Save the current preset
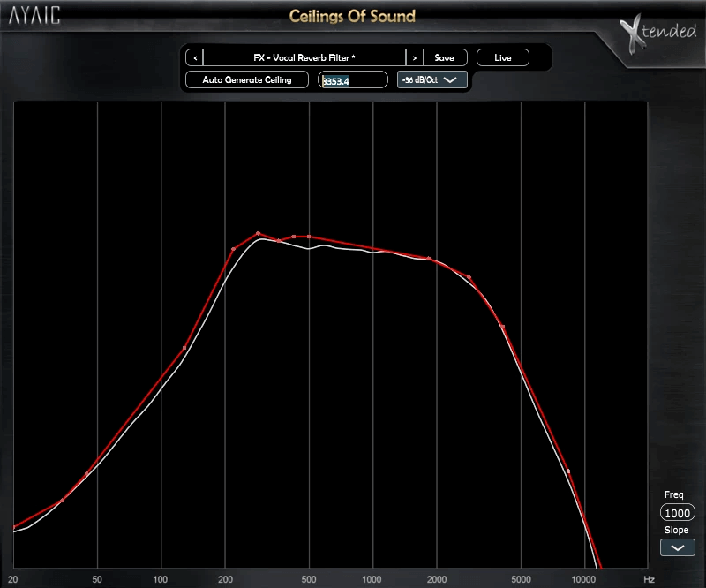Screen dimensions: 706x588 pos(445,57)
